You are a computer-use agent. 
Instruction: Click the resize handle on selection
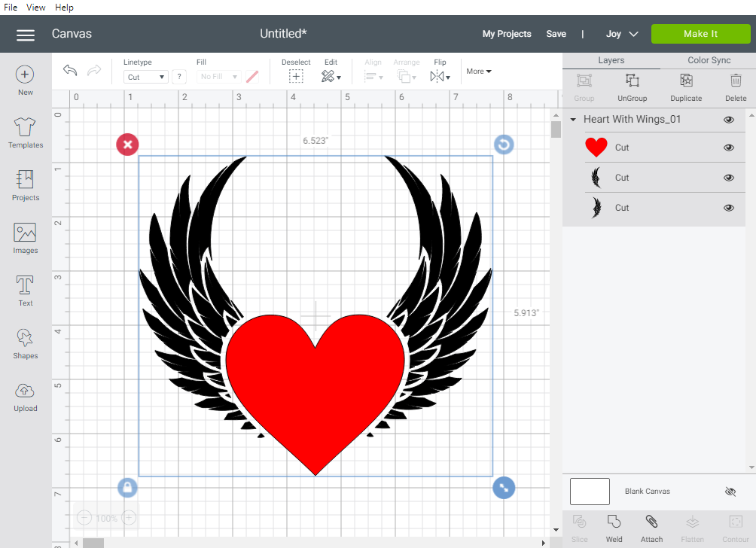[x=504, y=488]
